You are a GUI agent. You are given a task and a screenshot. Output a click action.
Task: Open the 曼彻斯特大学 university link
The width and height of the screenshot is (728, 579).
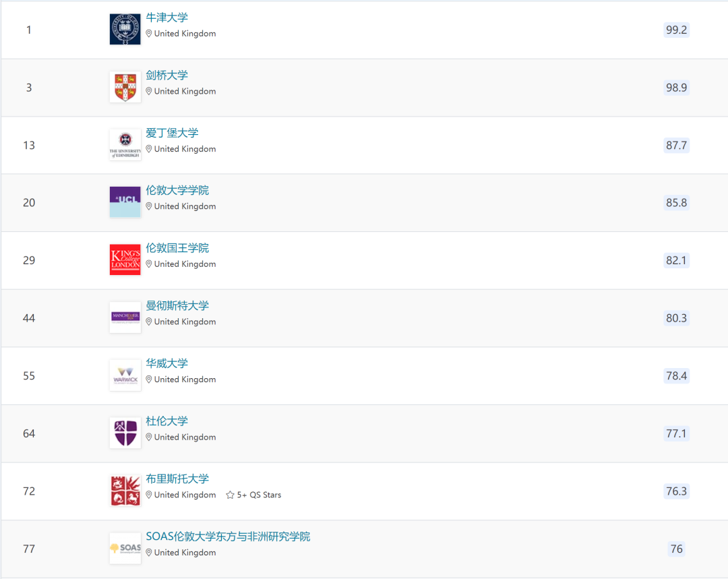pos(177,305)
